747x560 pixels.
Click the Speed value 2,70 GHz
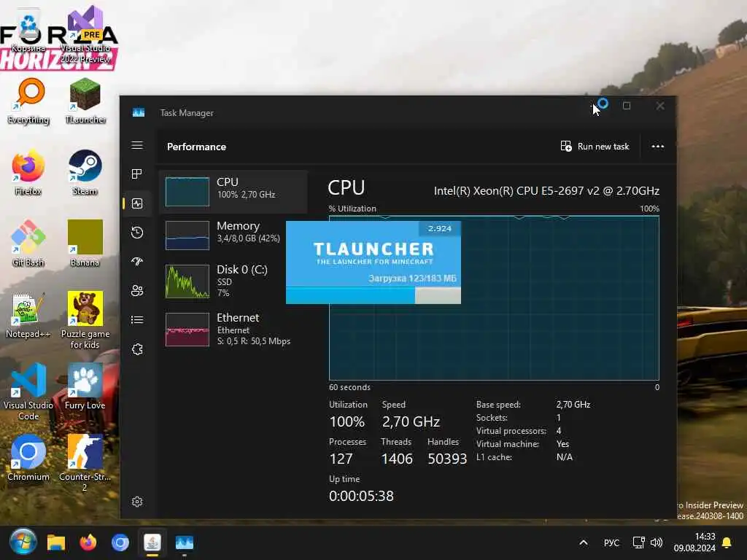click(411, 421)
